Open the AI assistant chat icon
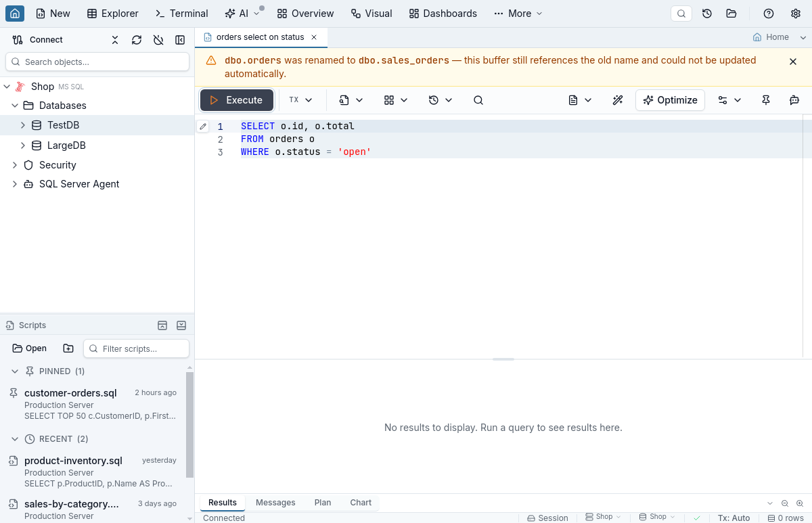Image resolution: width=812 pixels, height=523 pixels. click(x=794, y=100)
